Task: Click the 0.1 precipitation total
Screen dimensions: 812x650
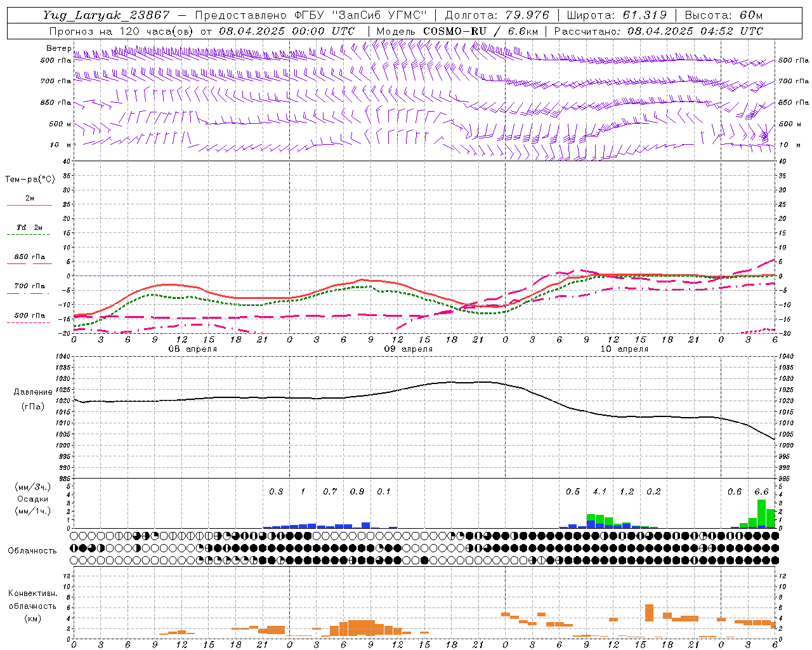Action: tap(384, 492)
